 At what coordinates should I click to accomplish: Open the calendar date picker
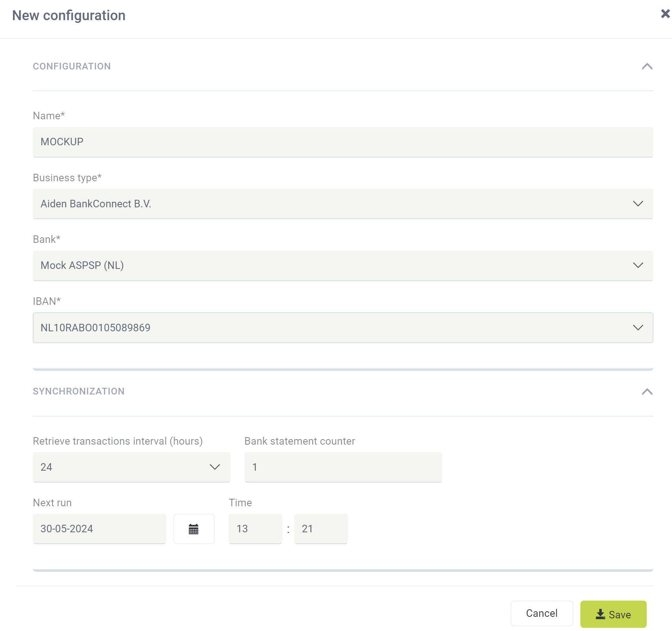pos(193,529)
